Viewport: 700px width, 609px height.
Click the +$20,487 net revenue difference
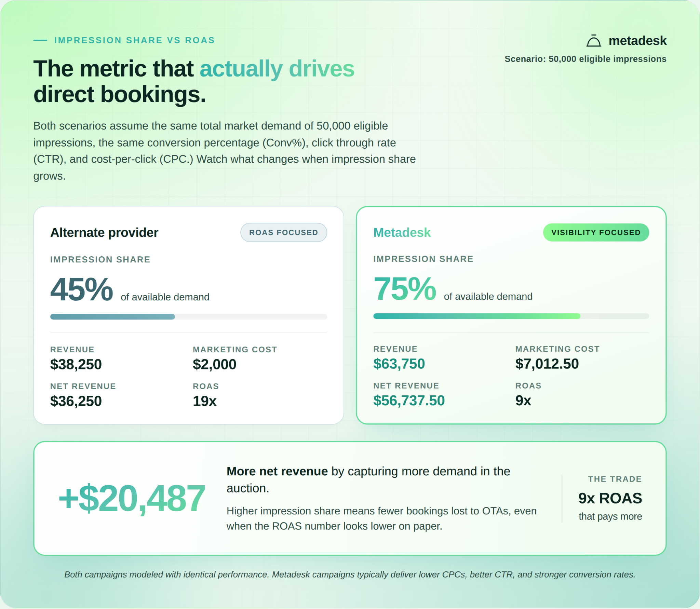pyautogui.click(x=132, y=498)
